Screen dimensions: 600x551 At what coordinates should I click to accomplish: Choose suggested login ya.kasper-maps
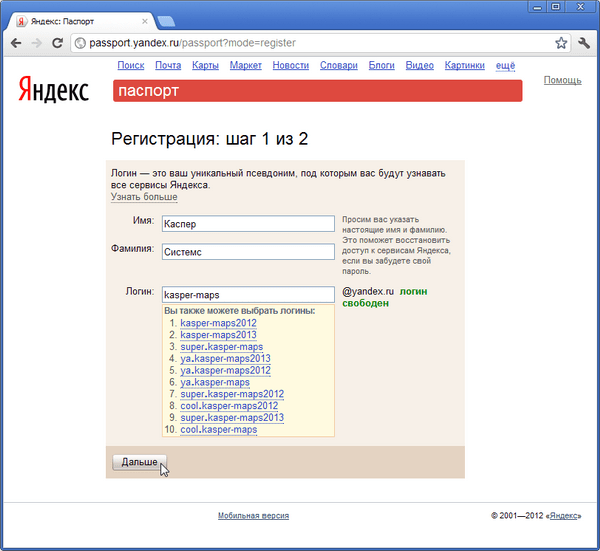tap(215, 382)
